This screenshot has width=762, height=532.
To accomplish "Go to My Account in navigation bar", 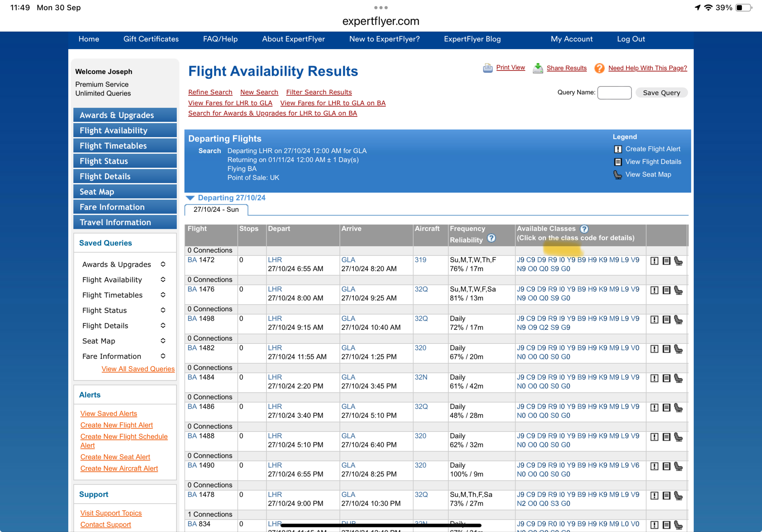I will pos(571,39).
